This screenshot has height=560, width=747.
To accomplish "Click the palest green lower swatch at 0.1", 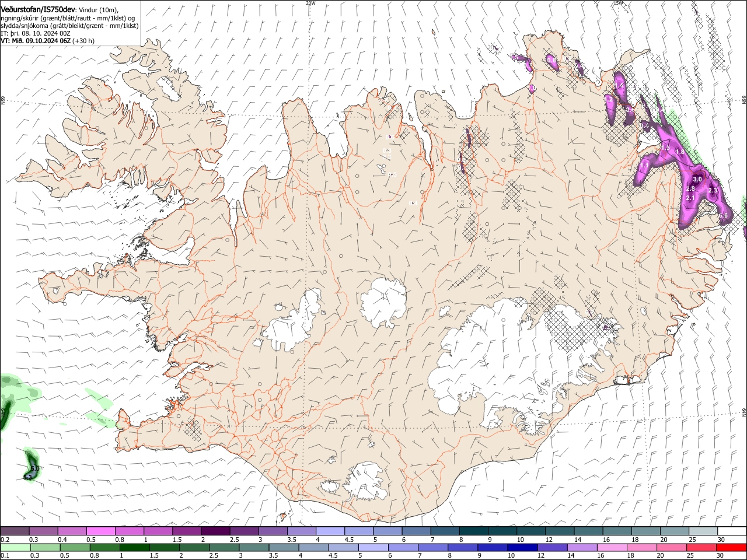I will tap(15, 547).
